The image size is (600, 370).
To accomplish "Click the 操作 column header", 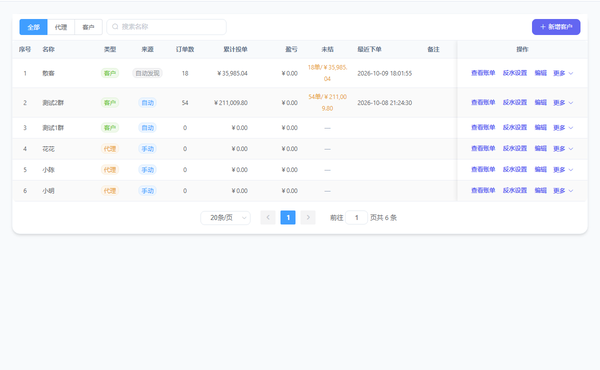I will click(522, 49).
